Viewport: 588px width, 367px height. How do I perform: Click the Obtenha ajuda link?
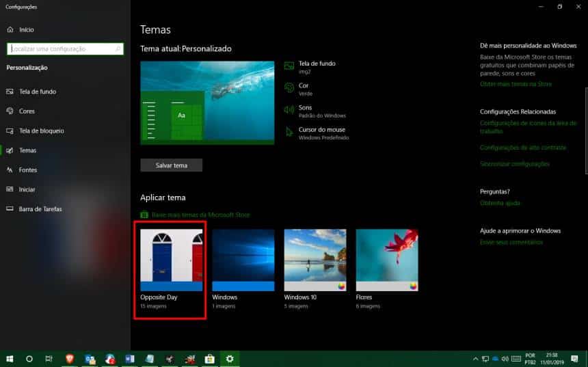(x=500, y=203)
